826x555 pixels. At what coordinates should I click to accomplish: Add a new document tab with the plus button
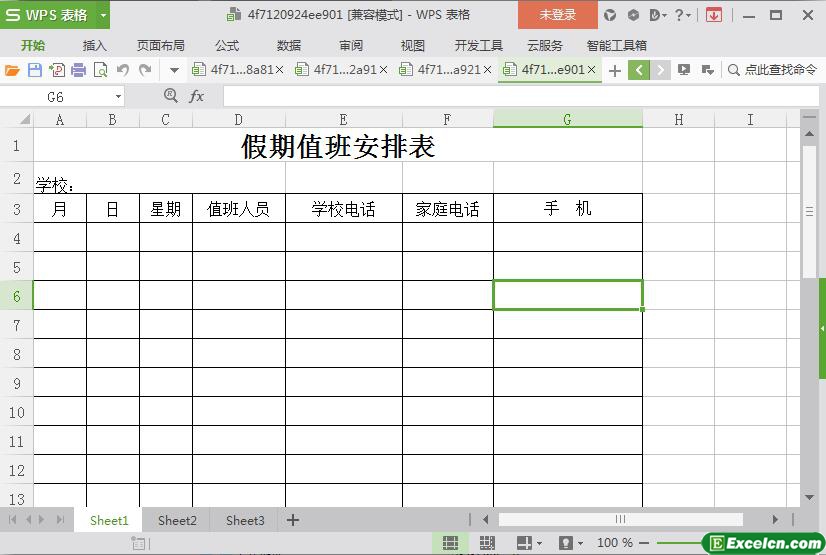[615, 71]
